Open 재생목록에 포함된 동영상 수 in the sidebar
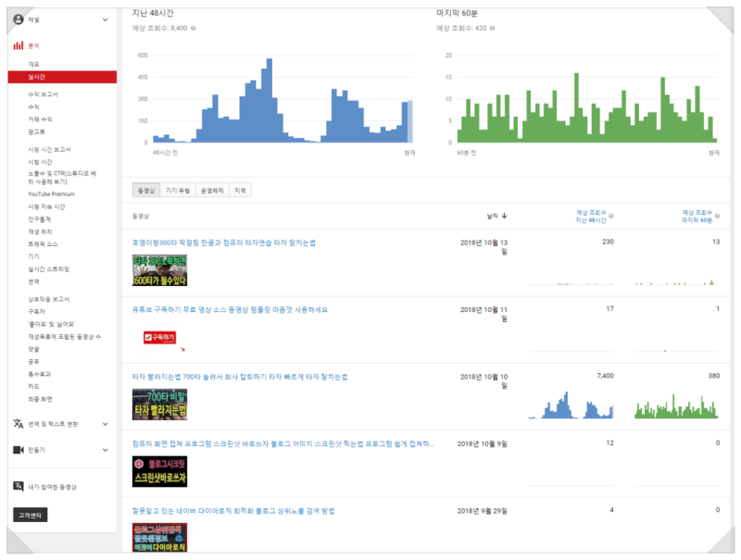This screenshot has width=741, height=560. tap(64, 337)
